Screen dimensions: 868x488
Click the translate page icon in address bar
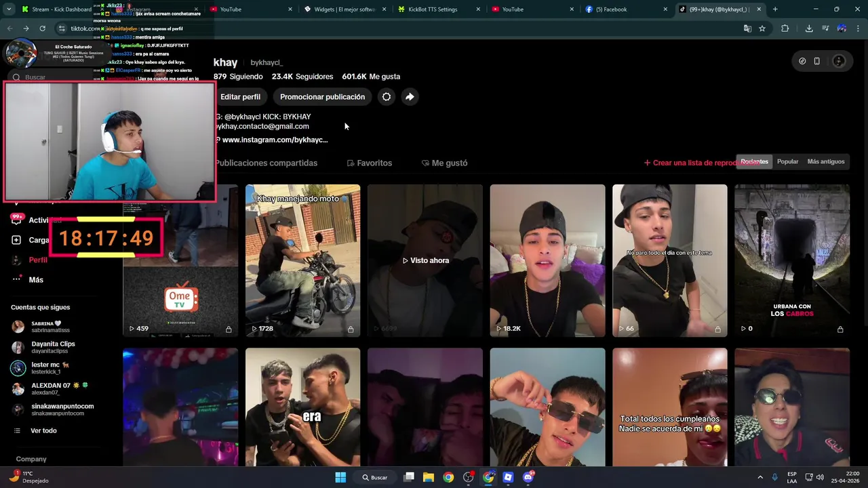(x=747, y=28)
